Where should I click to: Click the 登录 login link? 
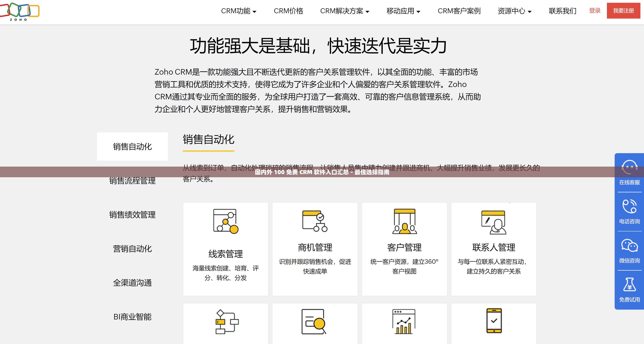point(595,10)
